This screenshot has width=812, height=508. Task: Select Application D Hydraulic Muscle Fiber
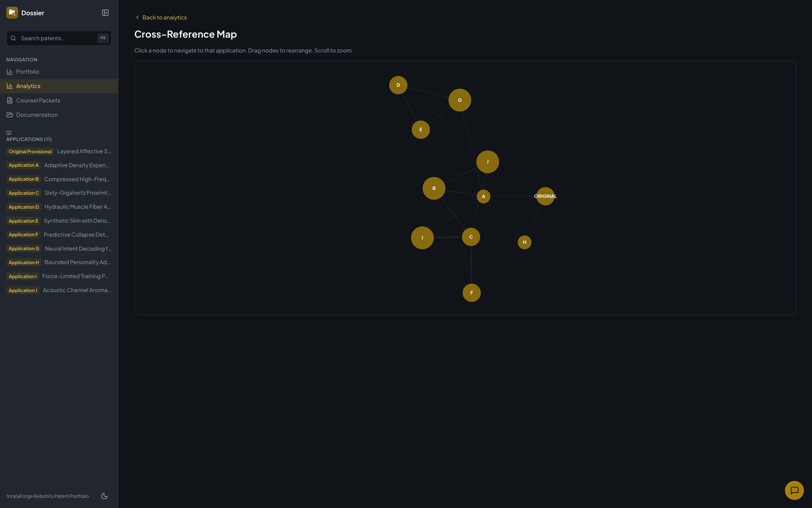tap(59, 207)
